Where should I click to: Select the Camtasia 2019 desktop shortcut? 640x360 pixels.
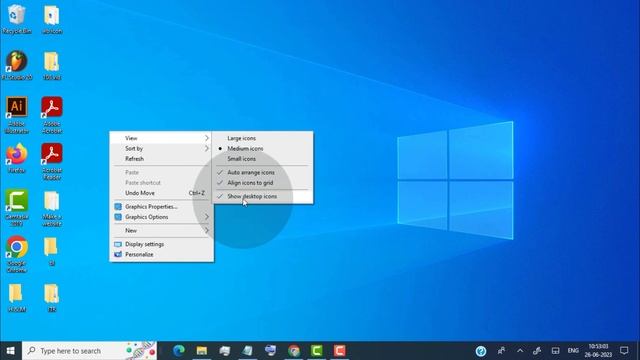click(x=16, y=208)
